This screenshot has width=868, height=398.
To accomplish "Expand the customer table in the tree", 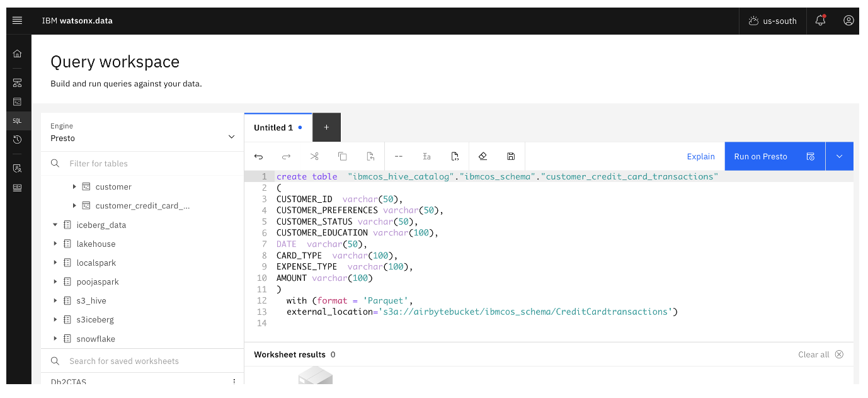I will pyautogui.click(x=75, y=186).
